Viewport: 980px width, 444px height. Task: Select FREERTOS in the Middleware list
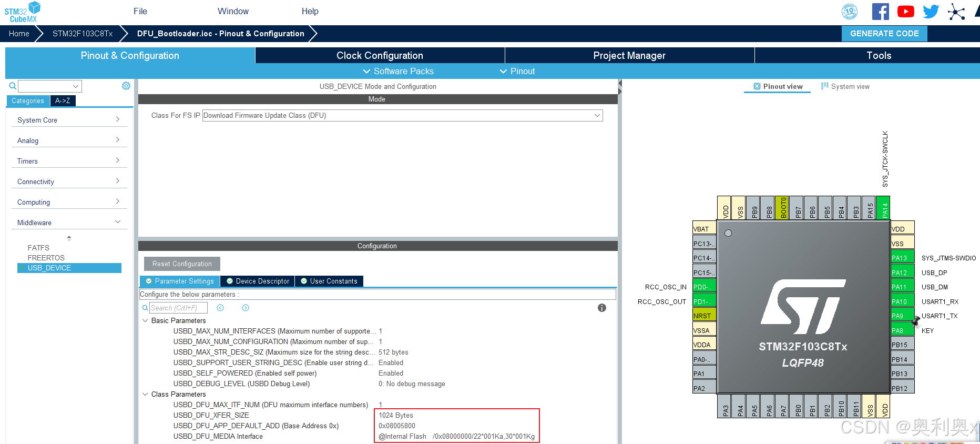[46, 258]
